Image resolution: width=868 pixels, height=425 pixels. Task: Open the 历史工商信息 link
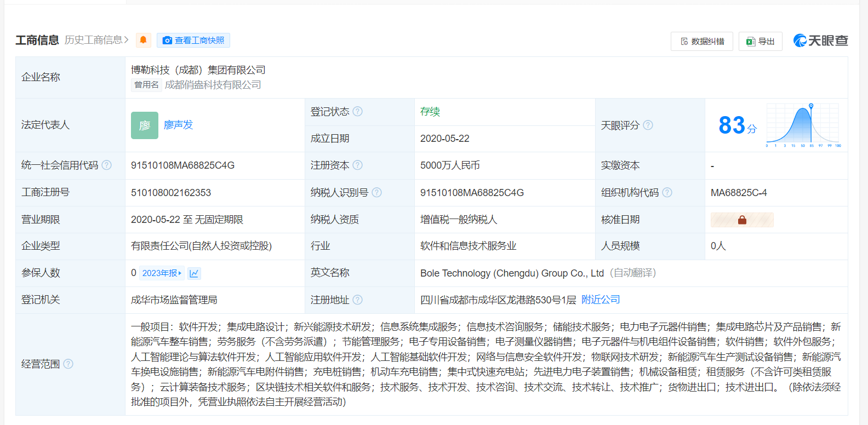[x=96, y=40]
